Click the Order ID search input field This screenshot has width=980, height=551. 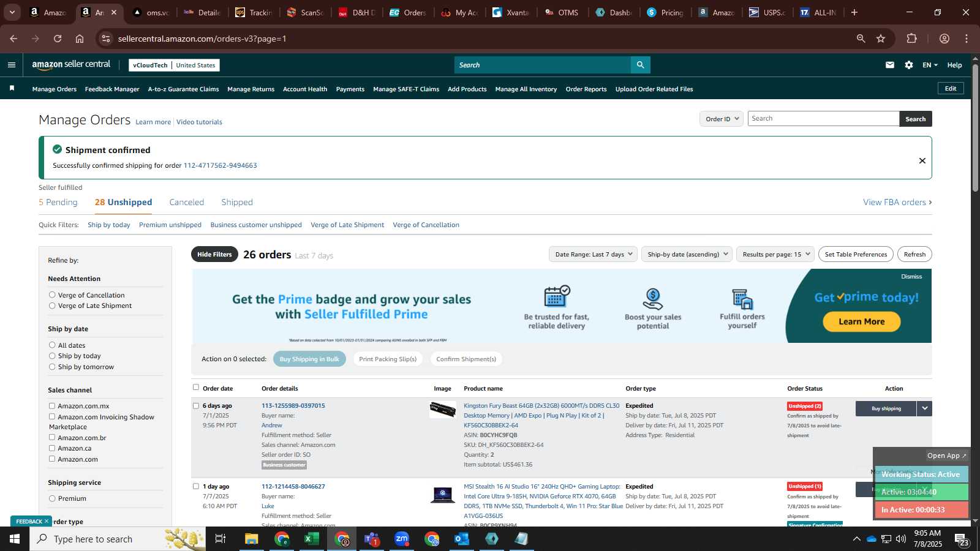tap(823, 119)
